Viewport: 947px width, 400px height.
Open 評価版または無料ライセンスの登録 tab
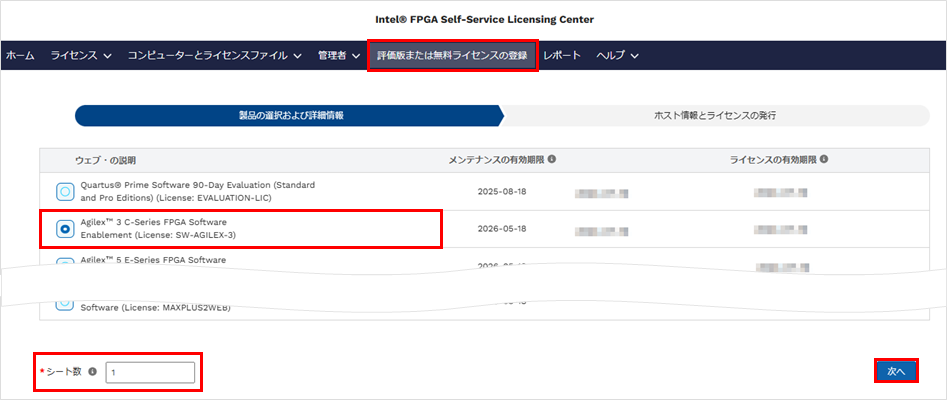pyautogui.click(x=452, y=56)
